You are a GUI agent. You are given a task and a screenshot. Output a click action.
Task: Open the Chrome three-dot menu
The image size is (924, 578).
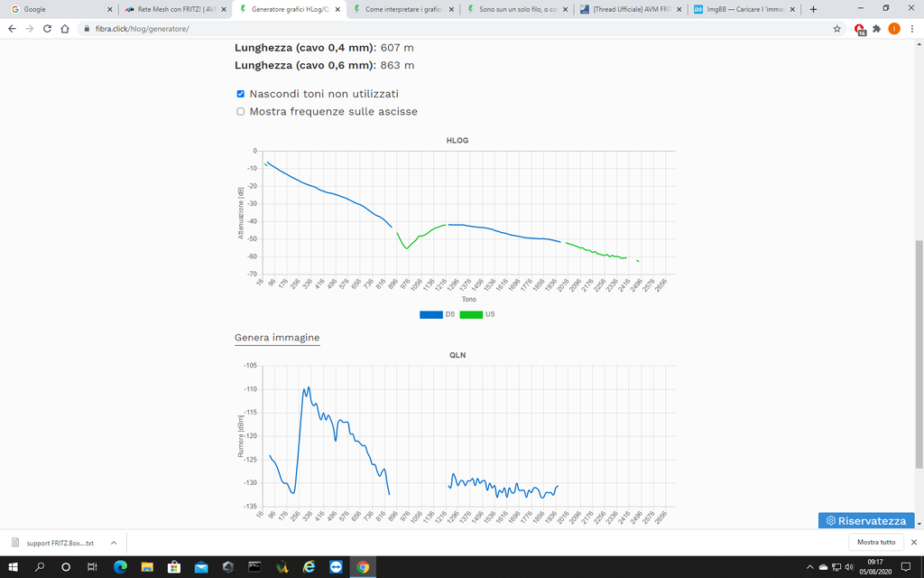912,28
